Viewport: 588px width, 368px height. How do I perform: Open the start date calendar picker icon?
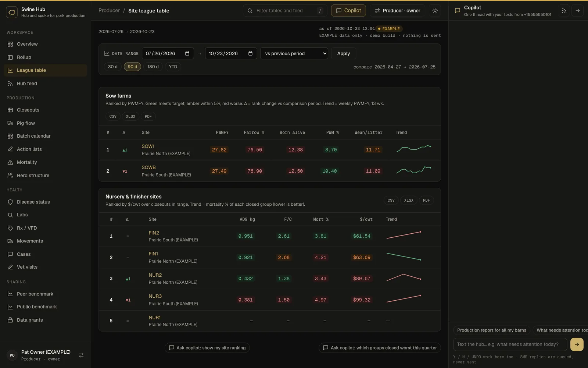click(187, 53)
